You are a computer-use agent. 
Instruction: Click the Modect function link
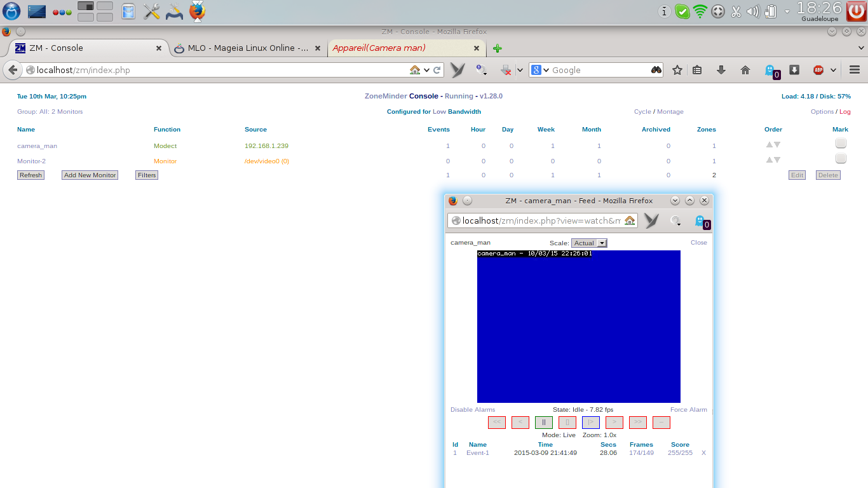(x=165, y=146)
